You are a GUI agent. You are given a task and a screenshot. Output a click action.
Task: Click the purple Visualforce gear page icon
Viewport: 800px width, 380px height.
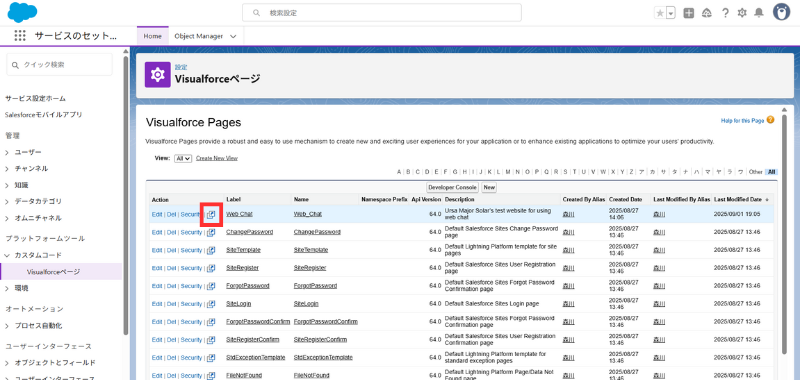click(x=158, y=75)
